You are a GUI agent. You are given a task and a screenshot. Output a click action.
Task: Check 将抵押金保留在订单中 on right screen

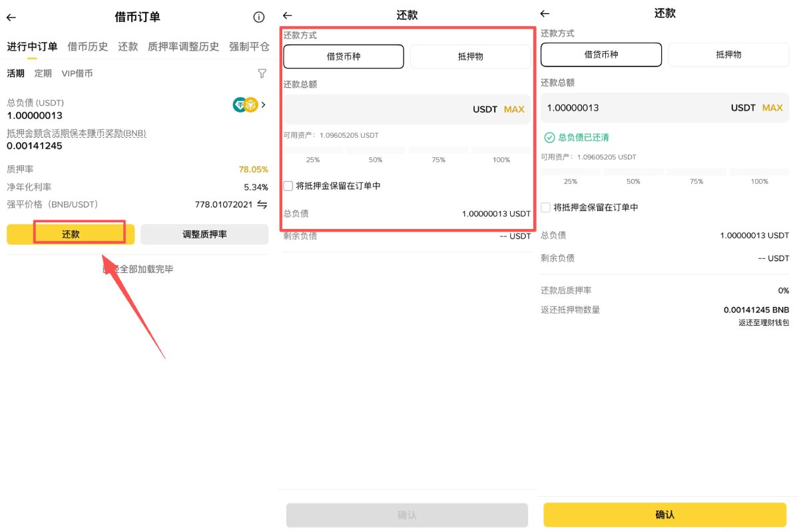[x=545, y=207]
